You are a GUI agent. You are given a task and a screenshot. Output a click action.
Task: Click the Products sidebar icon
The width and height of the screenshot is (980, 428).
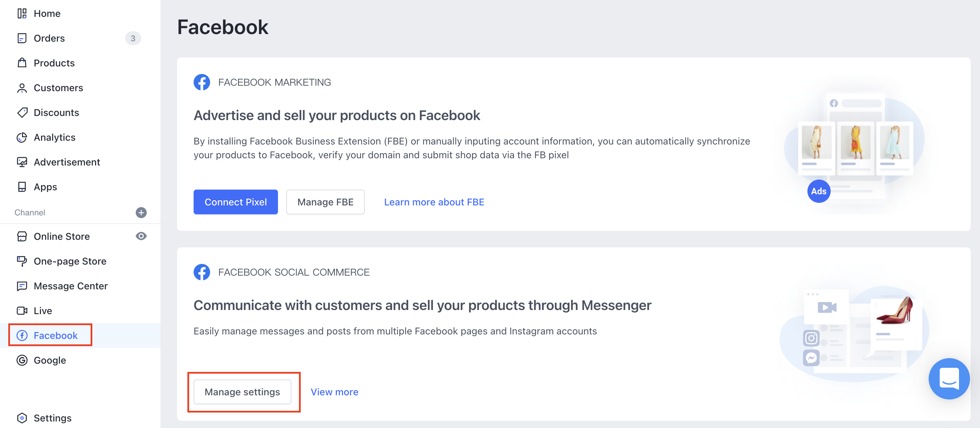[x=22, y=63]
